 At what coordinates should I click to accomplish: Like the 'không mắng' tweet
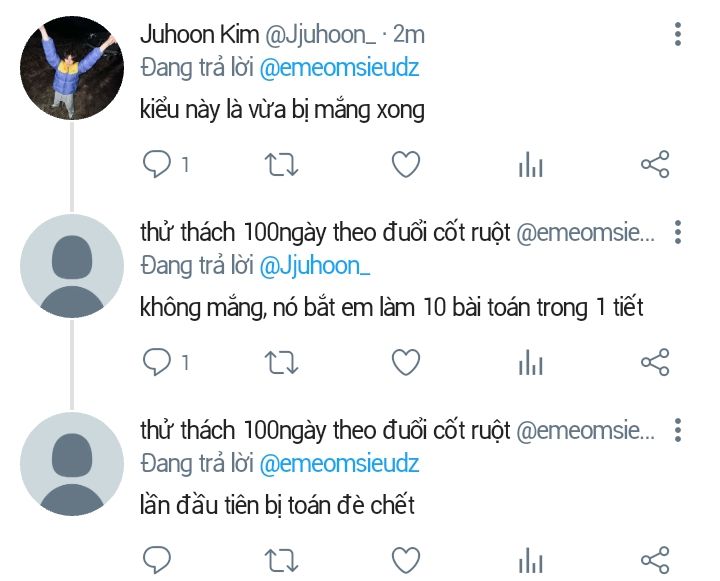click(406, 362)
